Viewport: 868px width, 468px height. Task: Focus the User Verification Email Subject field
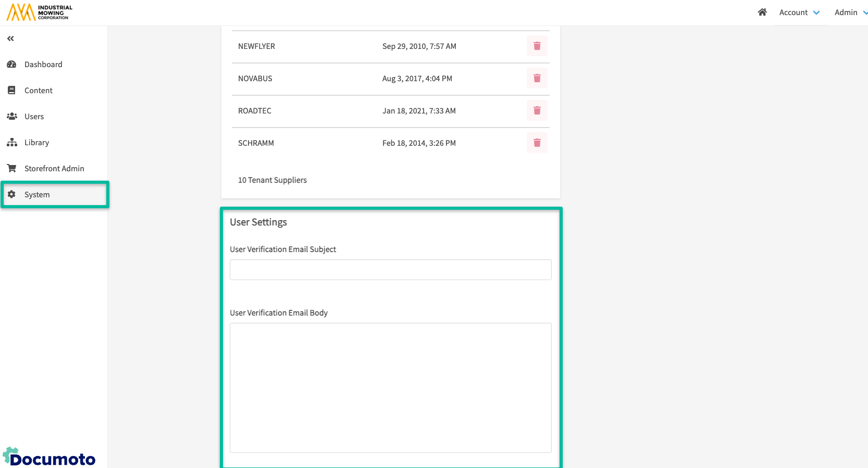pos(390,270)
